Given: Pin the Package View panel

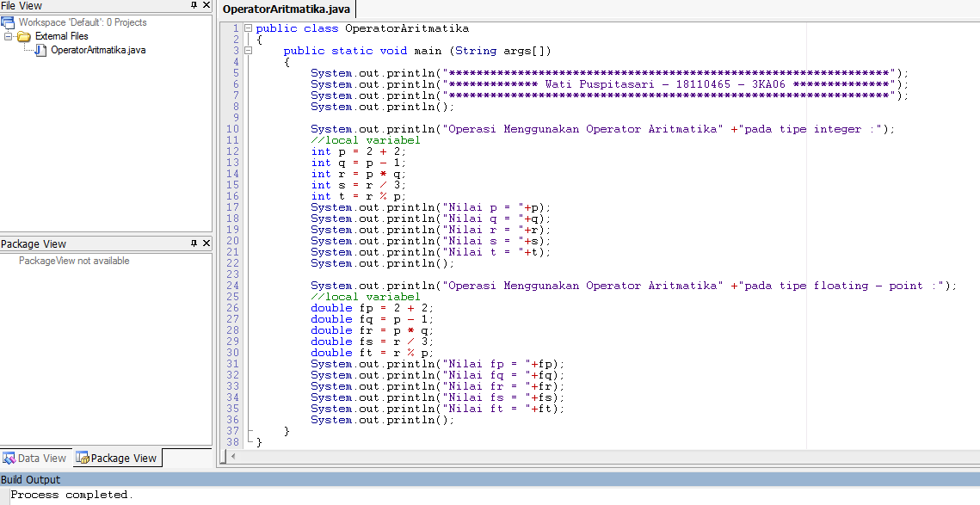Looking at the screenshot, I should 194,243.
